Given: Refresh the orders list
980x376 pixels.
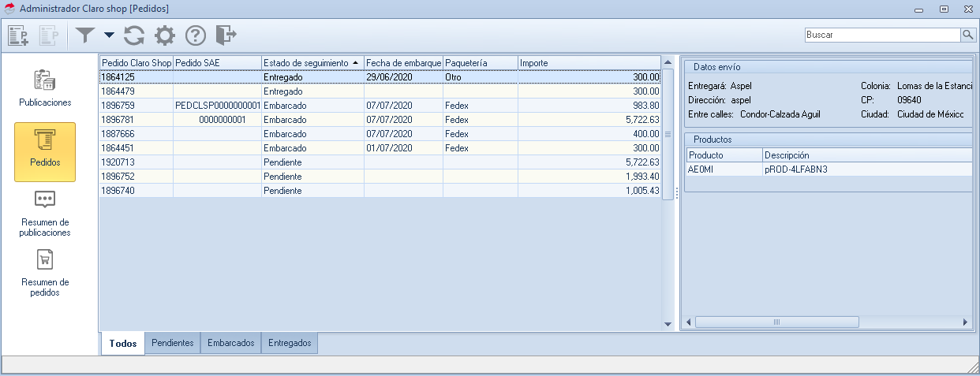Looking at the screenshot, I should point(134,35).
